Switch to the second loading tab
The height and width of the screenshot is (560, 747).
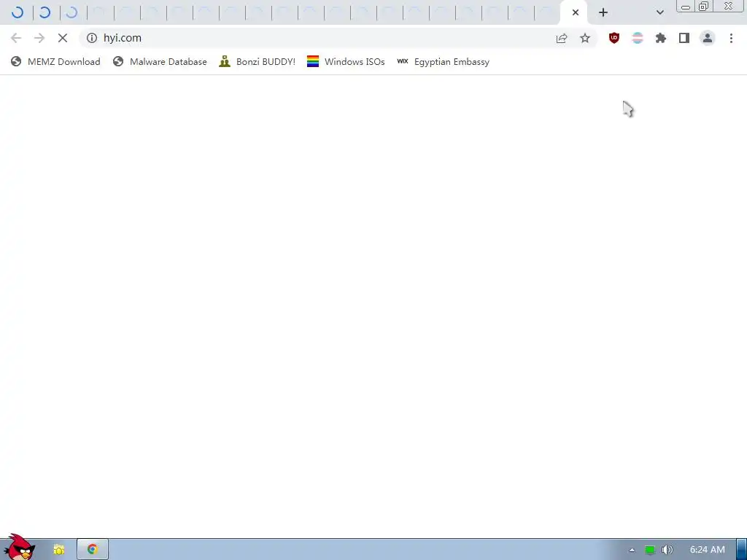coord(44,12)
